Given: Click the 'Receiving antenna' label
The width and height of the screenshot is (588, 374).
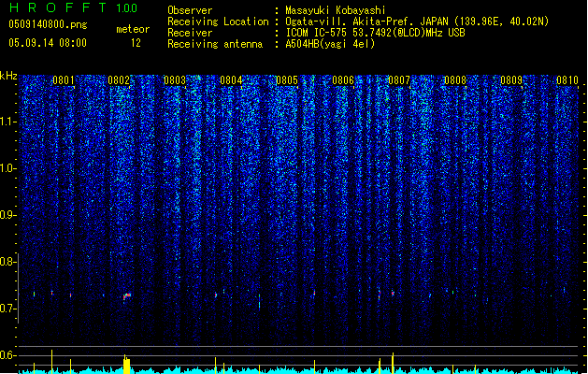Looking at the screenshot, I should (x=215, y=44).
